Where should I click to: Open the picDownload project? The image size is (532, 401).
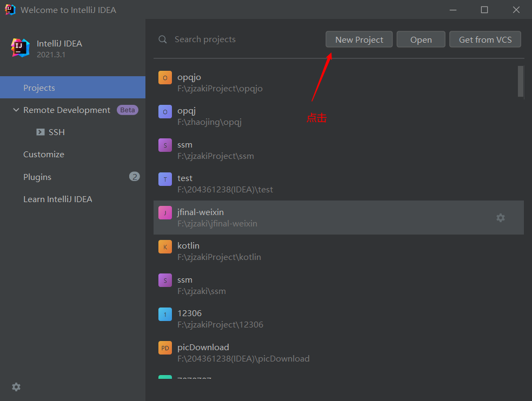click(338, 352)
